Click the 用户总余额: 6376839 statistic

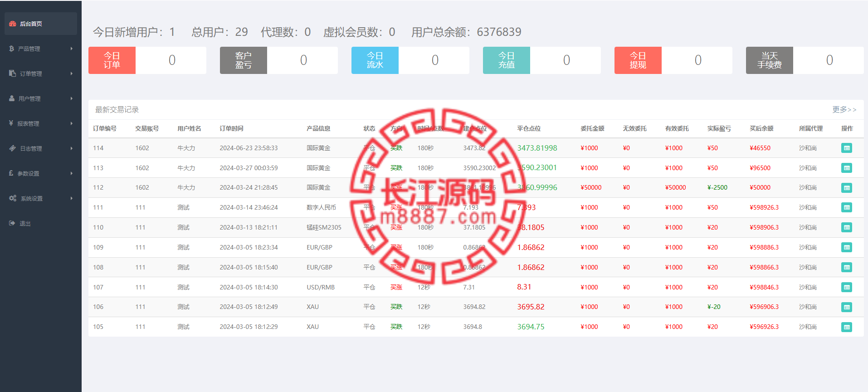click(x=466, y=32)
